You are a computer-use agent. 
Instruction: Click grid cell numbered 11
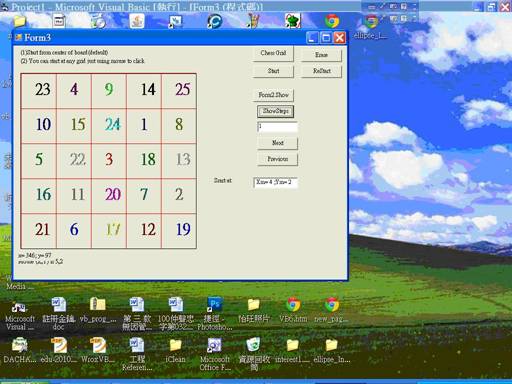[74, 196]
